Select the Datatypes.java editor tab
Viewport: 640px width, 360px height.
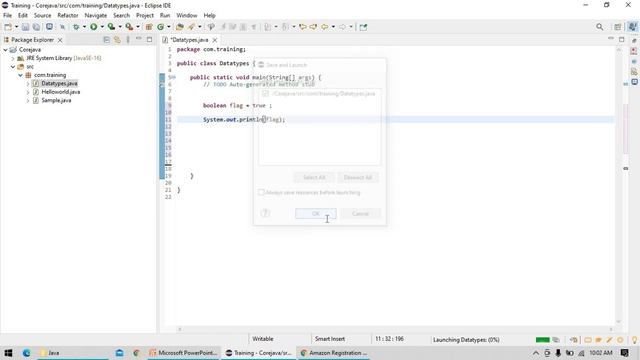189,40
